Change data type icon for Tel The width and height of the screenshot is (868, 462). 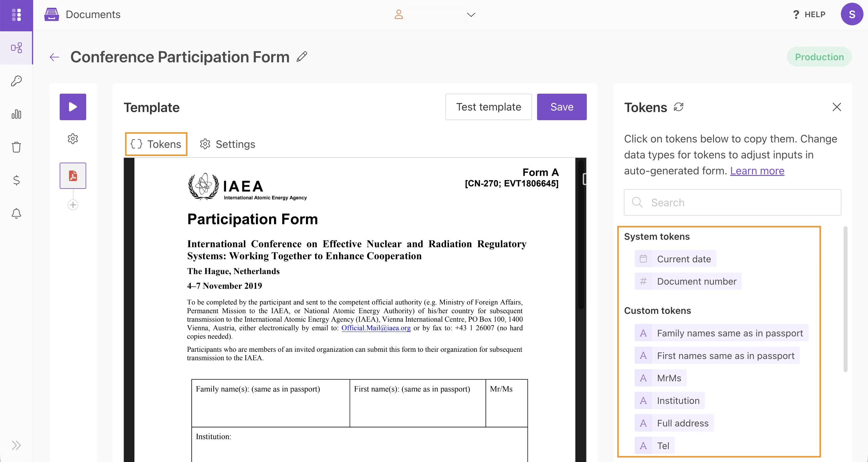coord(643,445)
